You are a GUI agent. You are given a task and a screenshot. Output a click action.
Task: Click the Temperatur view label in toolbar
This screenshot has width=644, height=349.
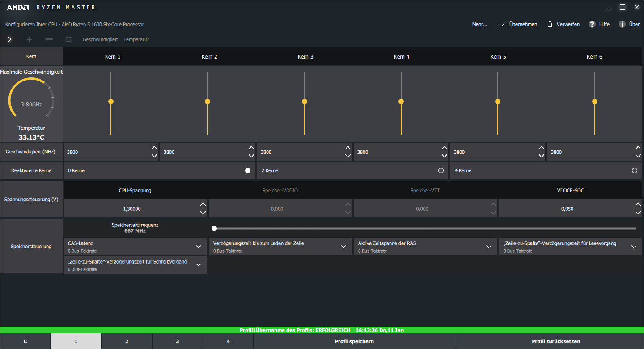[x=136, y=39]
